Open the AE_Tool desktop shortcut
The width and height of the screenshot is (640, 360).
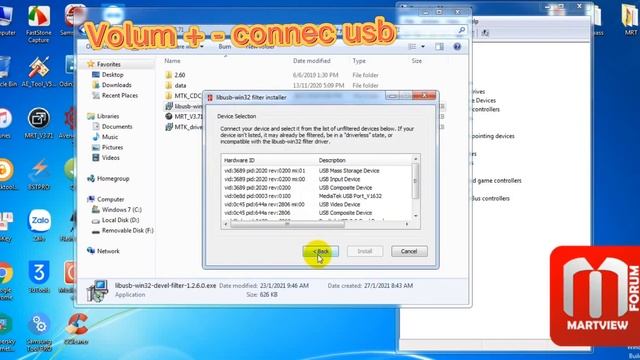[39, 72]
